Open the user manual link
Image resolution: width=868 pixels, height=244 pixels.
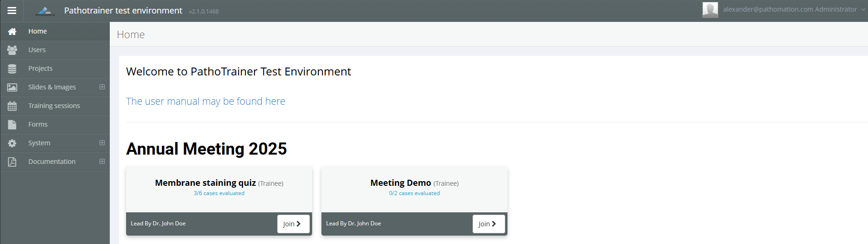(x=205, y=101)
